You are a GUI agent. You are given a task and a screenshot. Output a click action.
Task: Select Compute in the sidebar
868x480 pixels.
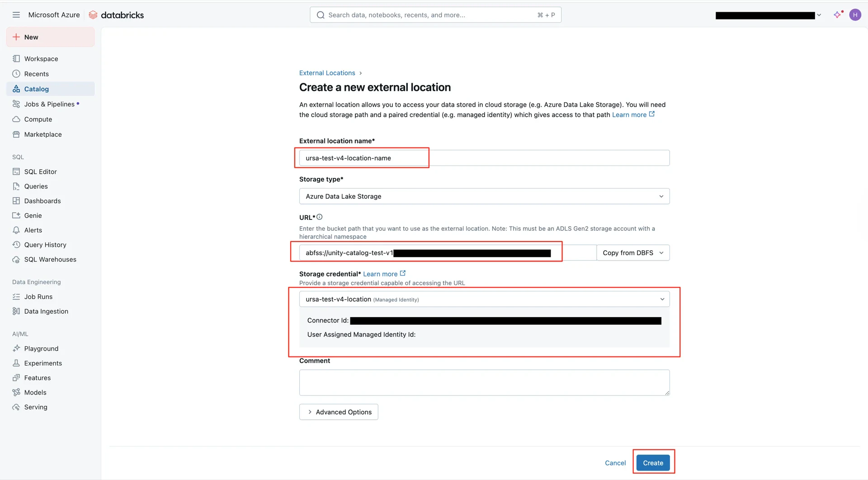click(x=50, y=119)
